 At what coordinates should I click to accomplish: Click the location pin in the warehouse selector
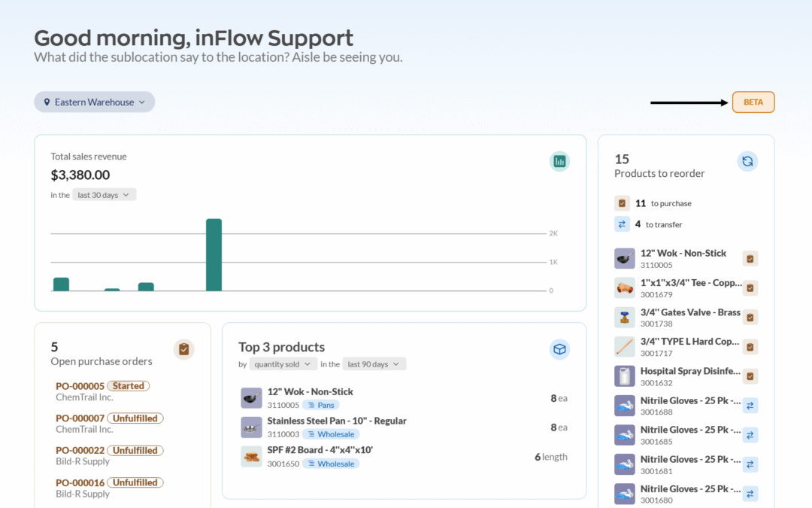(47, 102)
